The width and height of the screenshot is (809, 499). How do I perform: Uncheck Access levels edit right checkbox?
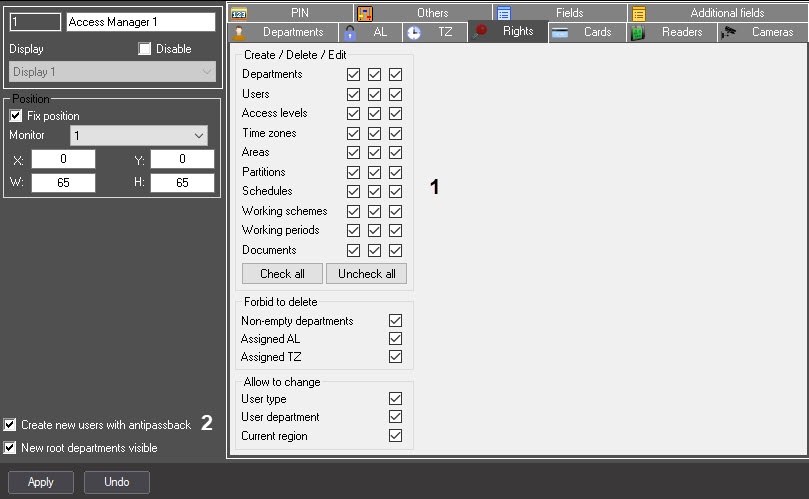pyautogui.click(x=396, y=114)
